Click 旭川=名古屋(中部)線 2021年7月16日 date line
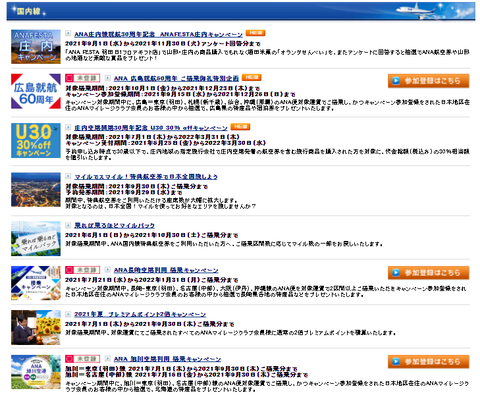480x397 pixels. [x=186, y=375]
